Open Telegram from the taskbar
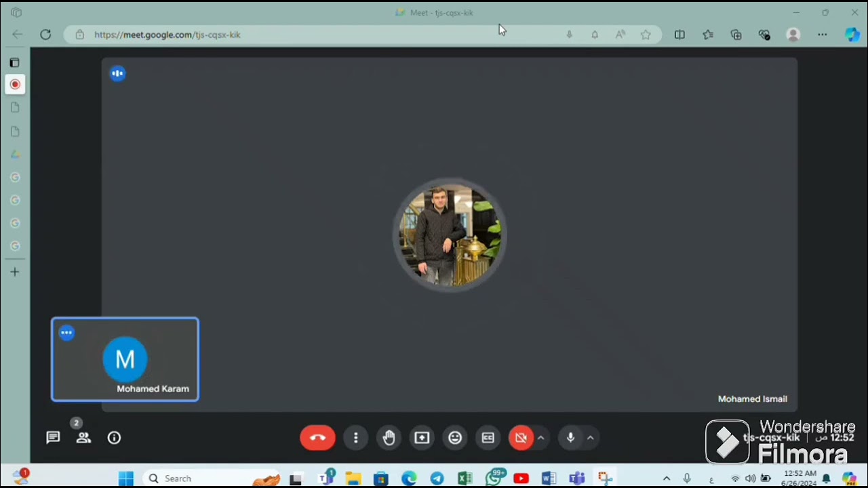The width and height of the screenshot is (868, 488). (x=437, y=479)
